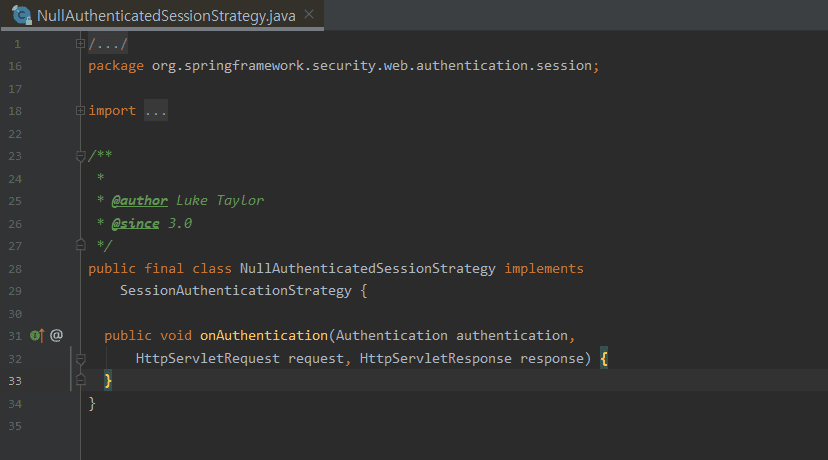Viewport: 828px width, 460px height.
Task: Expand the folded header comment on line 1
Action: [x=81, y=44]
